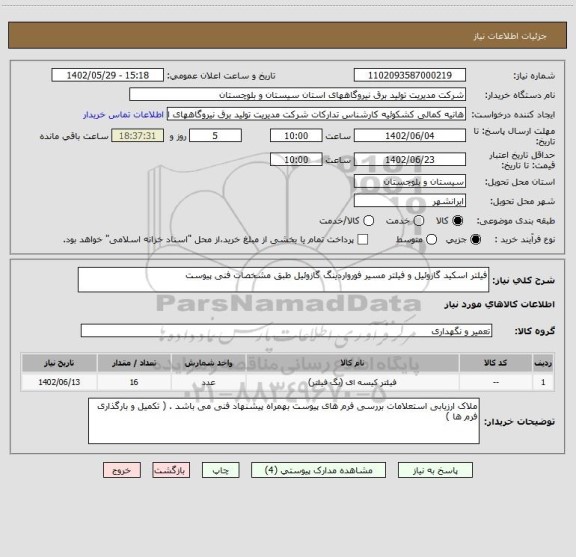Image resolution: width=576 pixels, height=557 pixels.
Task: Open the اطلاعات تماس خریدار link
Action: point(123,115)
